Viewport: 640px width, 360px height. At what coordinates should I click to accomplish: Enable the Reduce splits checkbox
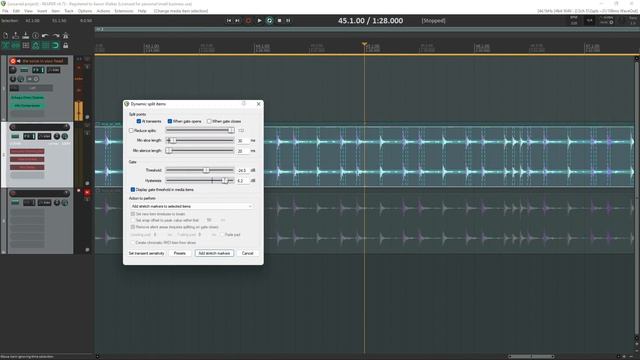click(x=131, y=131)
